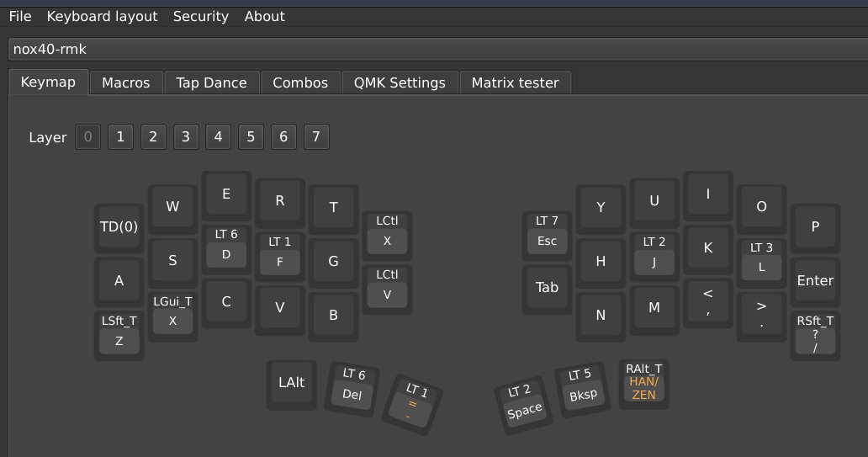
Task: Select layer 6 button
Action: click(x=283, y=137)
